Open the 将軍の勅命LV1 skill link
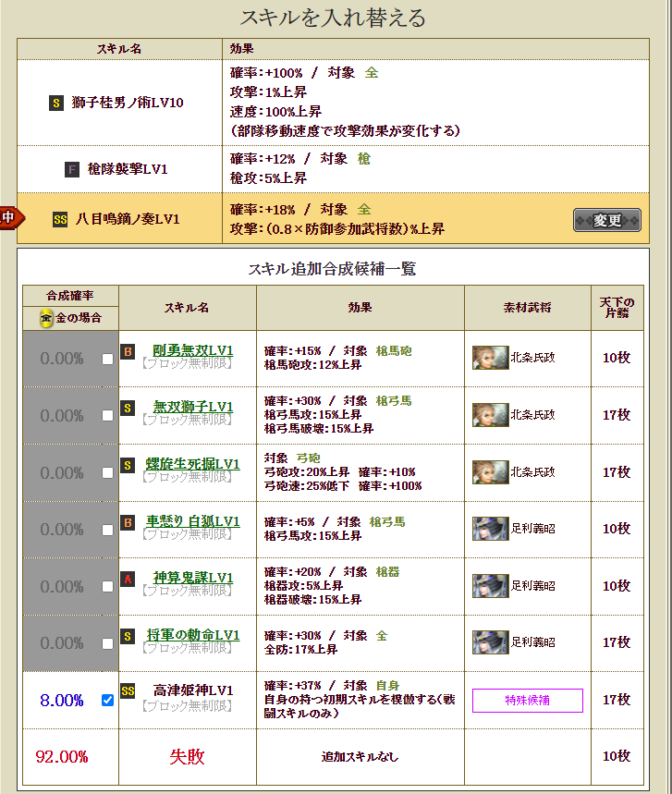The image size is (672, 794). 192,635
